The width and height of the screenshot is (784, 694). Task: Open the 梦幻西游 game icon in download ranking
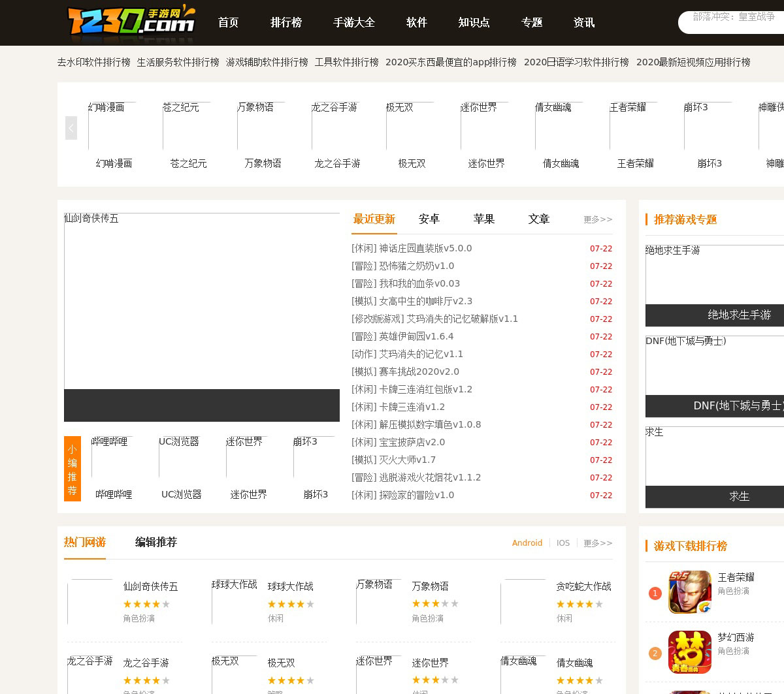pyautogui.click(x=689, y=652)
